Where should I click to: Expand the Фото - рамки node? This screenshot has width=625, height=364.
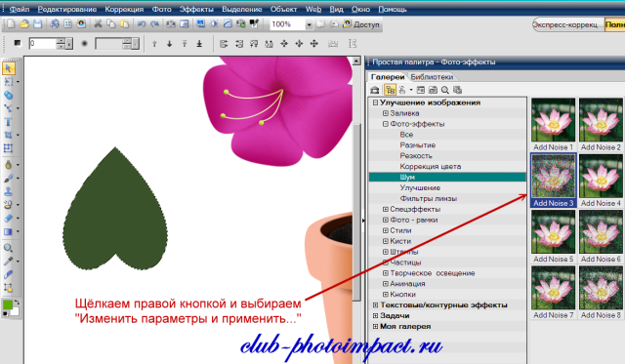click(386, 221)
